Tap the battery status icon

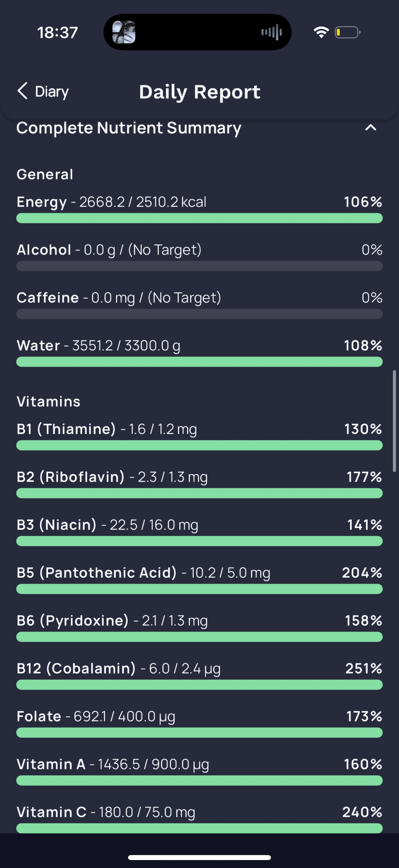point(347,32)
